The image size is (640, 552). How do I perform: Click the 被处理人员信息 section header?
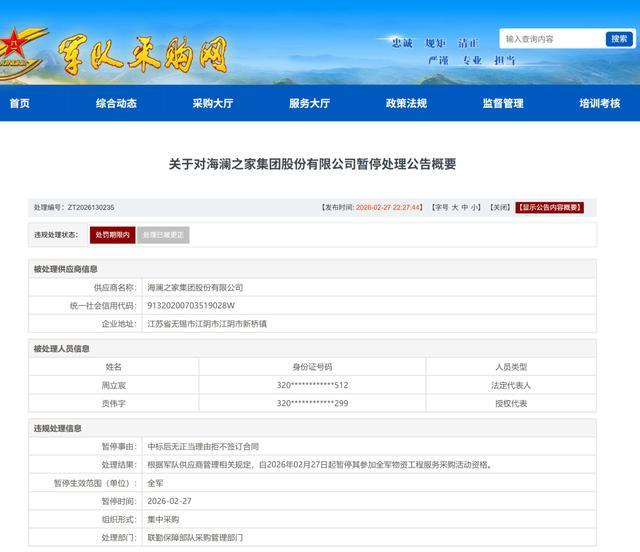click(x=61, y=349)
